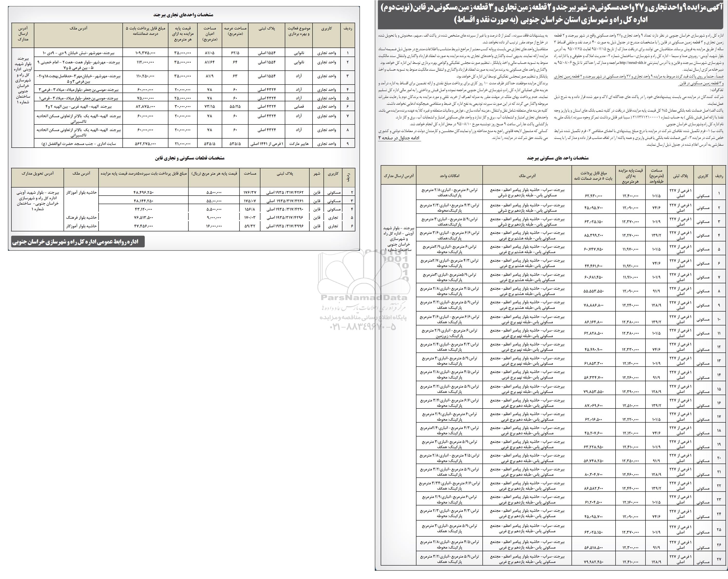The width and height of the screenshot is (728, 579).
Task: Click Qaen area value '۱۷۶/۳۷'
Action: (250, 193)
